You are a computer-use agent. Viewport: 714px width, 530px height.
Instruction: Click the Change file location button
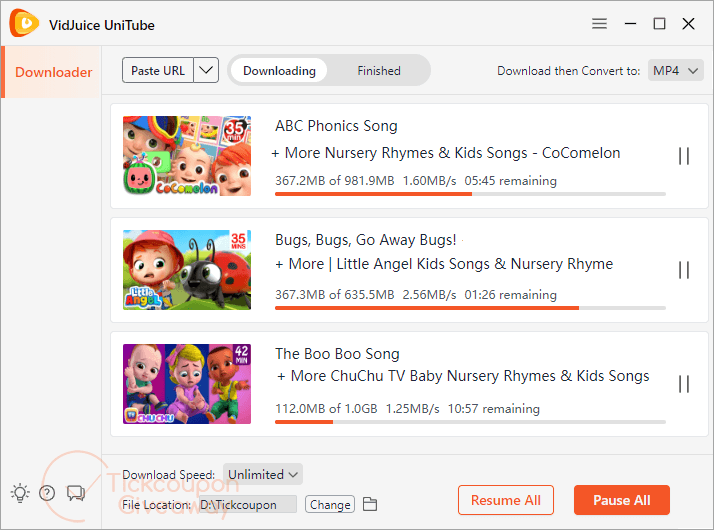click(330, 505)
